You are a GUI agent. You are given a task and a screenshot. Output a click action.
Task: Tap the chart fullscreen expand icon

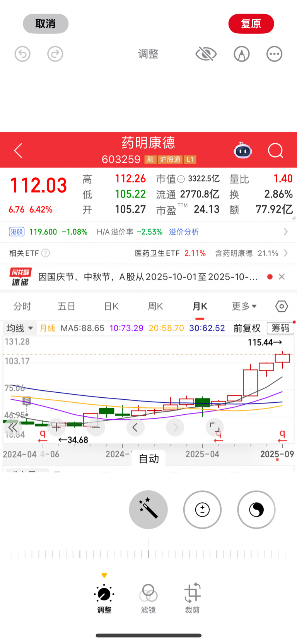point(215,427)
